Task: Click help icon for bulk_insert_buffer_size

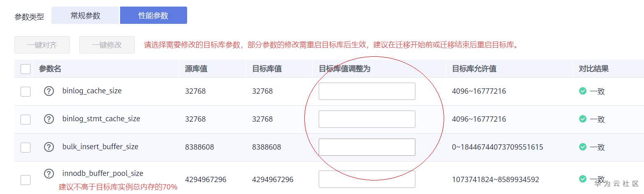Action: click(x=49, y=147)
